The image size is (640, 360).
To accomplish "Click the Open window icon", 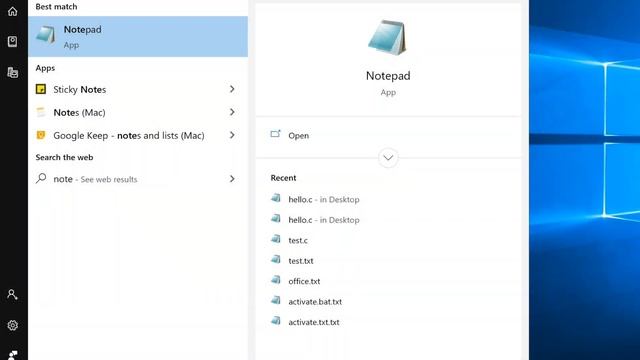I will pos(276,134).
